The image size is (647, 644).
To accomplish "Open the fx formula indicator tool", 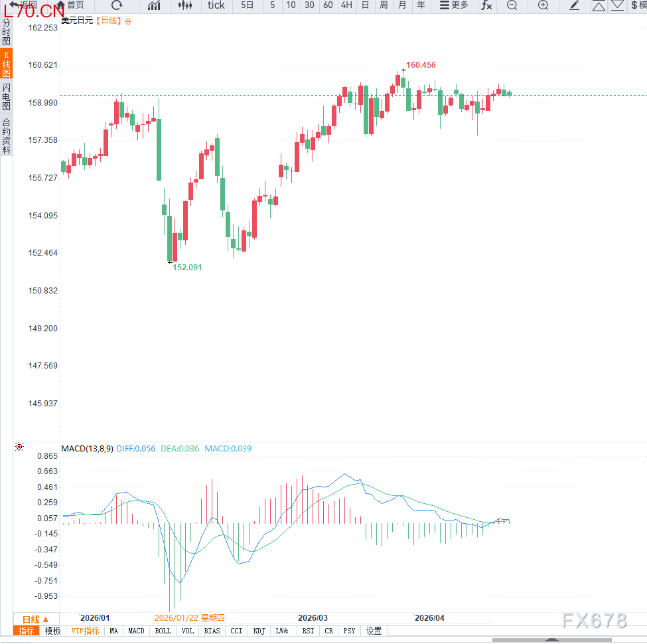I will [486, 5].
